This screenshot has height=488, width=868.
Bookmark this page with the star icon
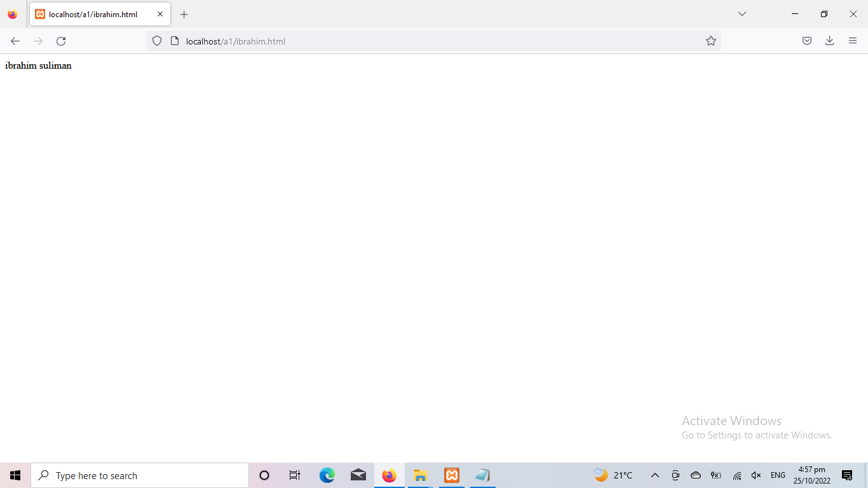711,41
